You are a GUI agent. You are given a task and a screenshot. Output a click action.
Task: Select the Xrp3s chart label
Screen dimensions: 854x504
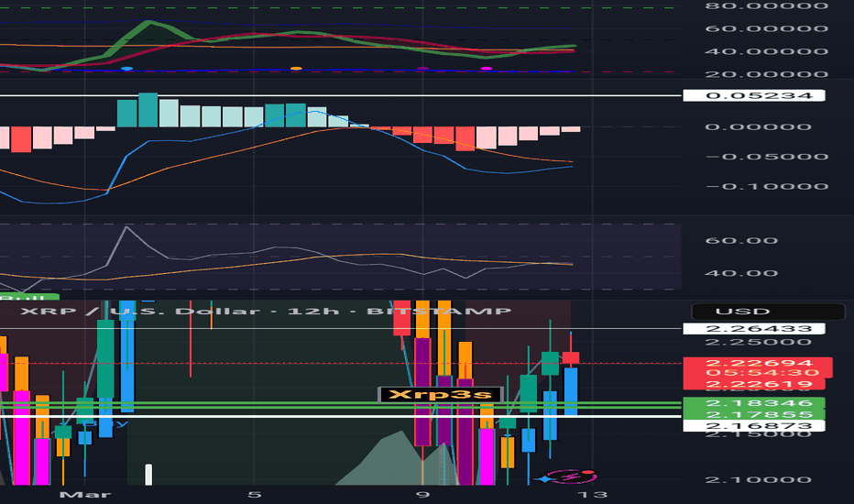pos(440,394)
